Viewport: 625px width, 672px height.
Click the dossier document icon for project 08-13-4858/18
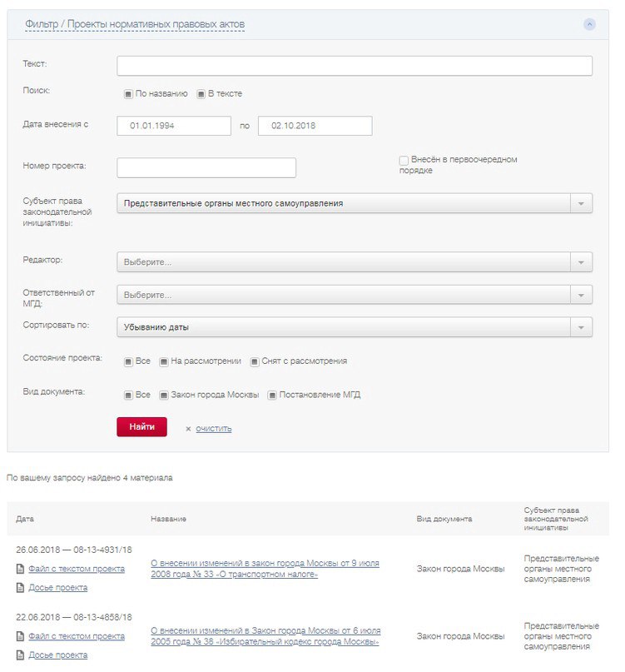click(20, 655)
